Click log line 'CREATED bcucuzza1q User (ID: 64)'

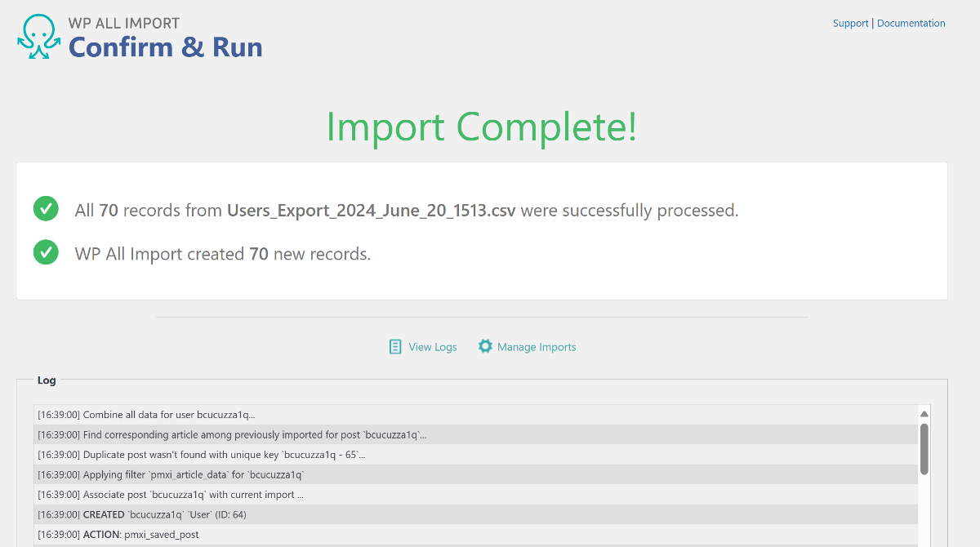point(475,514)
